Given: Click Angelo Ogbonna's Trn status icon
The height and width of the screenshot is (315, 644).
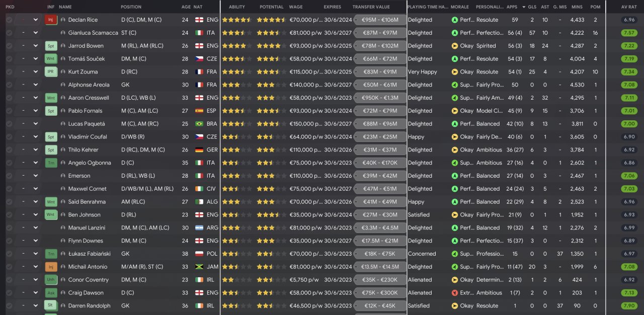Looking at the screenshot, I should [x=51, y=163].
